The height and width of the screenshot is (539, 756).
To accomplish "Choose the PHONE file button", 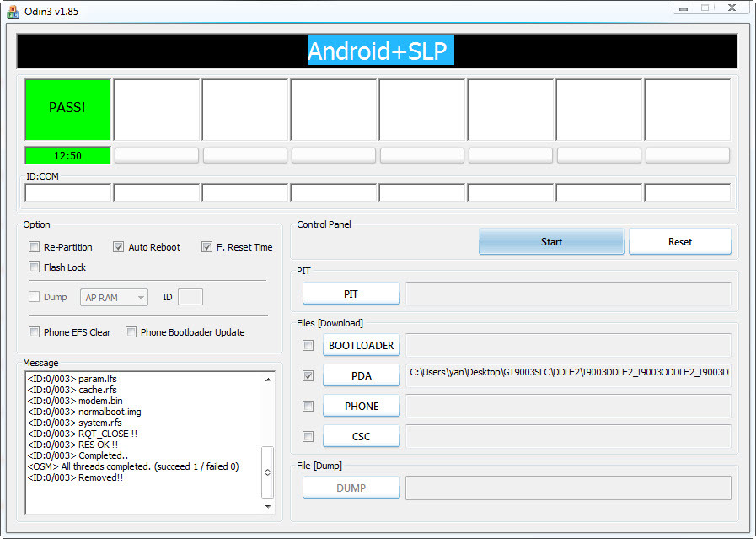I will (x=361, y=407).
